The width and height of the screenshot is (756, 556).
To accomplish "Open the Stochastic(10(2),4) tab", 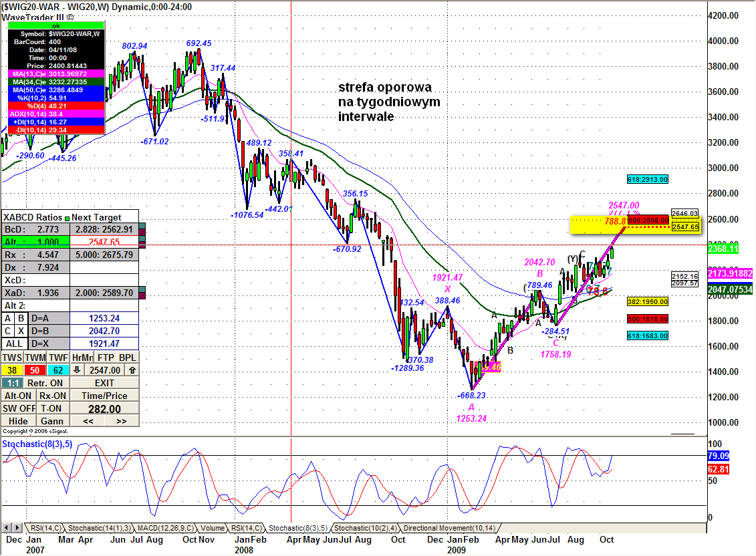I will pos(366,528).
